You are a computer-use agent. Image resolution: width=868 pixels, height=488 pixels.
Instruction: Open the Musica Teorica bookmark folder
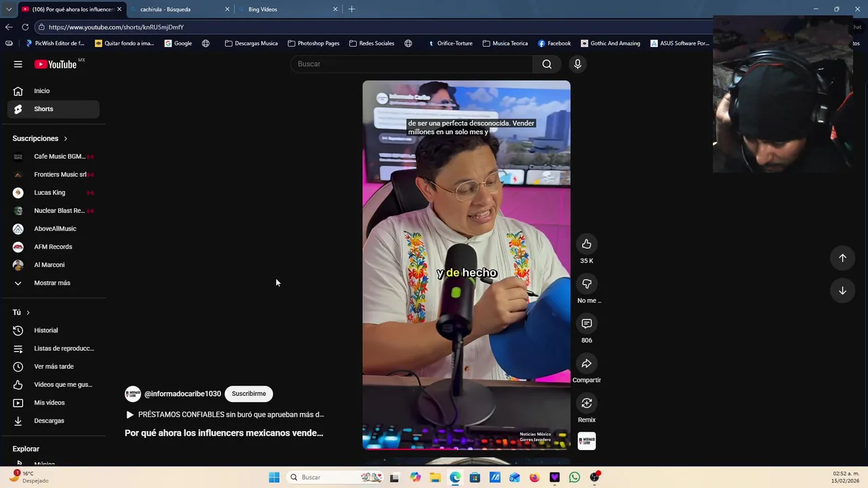click(x=505, y=43)
